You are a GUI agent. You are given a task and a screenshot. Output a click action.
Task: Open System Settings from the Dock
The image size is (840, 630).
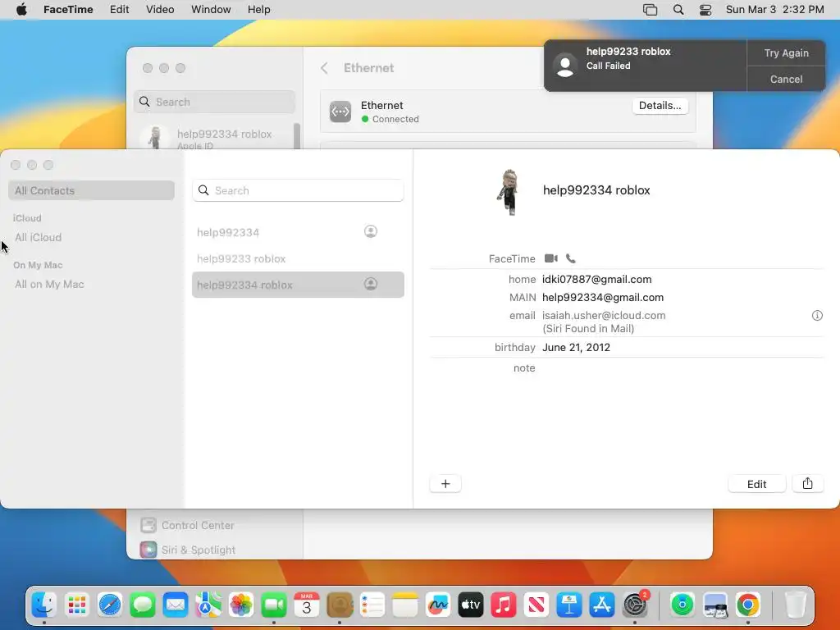[635, 605]
